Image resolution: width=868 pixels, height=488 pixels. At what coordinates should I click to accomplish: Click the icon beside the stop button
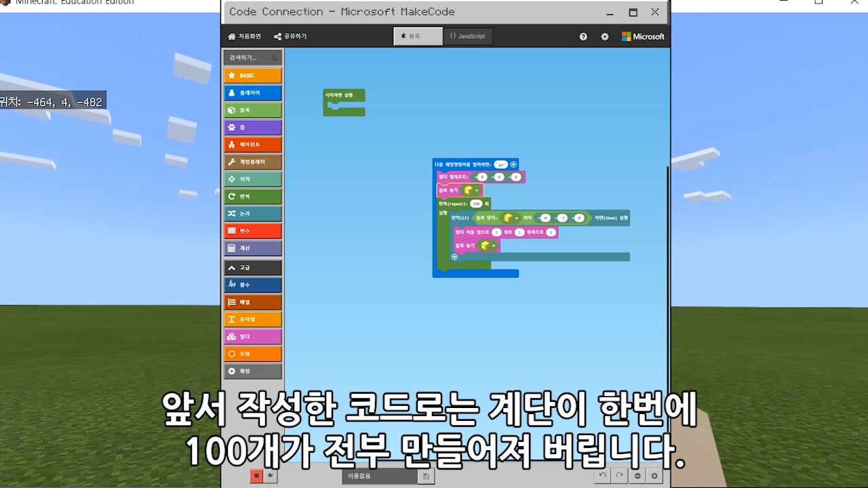270,476
